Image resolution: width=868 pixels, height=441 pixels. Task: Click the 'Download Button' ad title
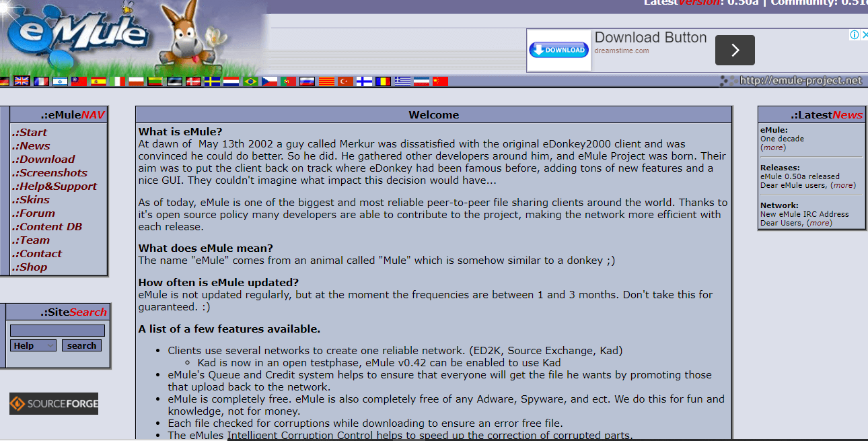click(x=651, y=38)
